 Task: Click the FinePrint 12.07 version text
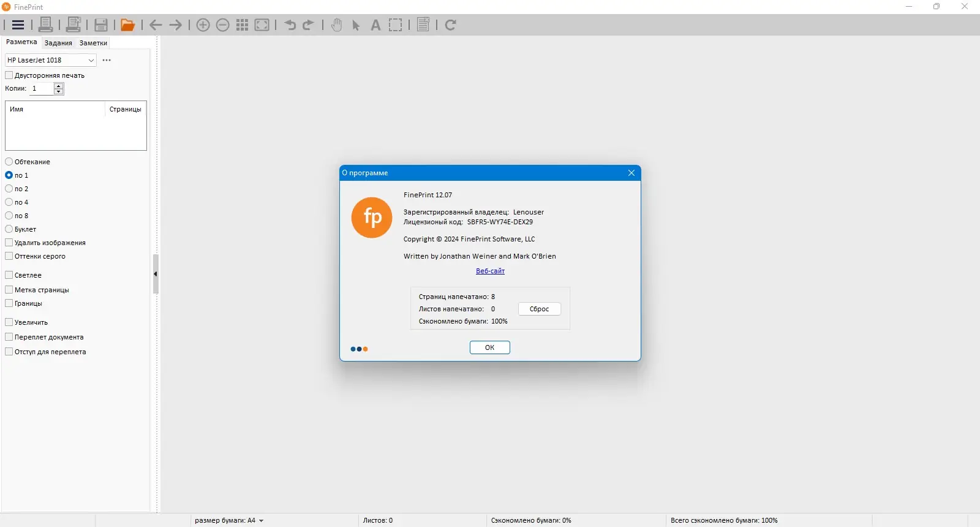coord(428,195)
